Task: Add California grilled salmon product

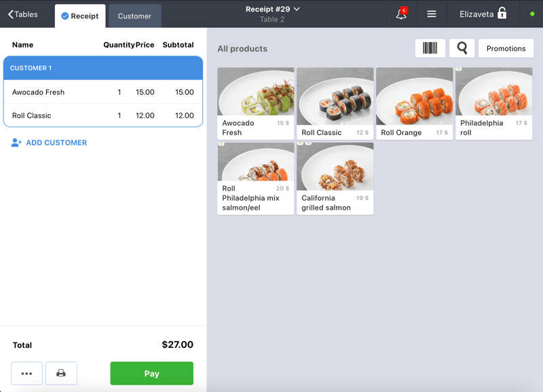Action: coord(335,178)
